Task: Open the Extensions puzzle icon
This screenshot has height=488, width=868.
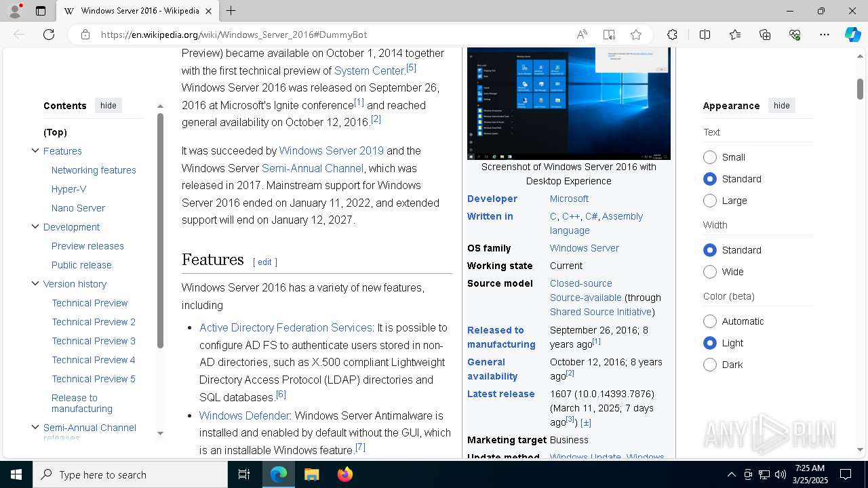Action: coord(672,35)
